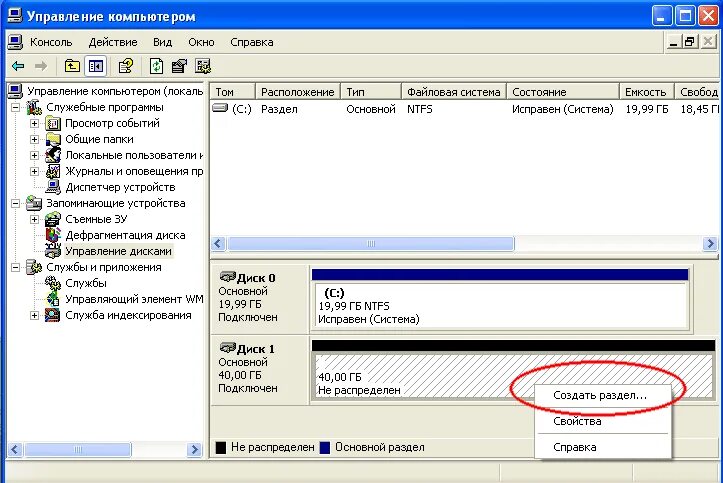Expand the Общие папки node

point(34,139)
